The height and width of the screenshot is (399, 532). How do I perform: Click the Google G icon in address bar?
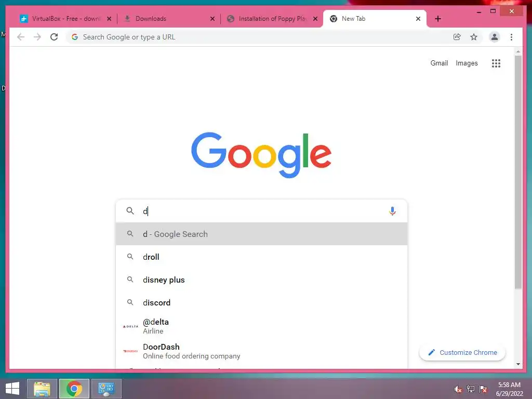pos(75,37)
